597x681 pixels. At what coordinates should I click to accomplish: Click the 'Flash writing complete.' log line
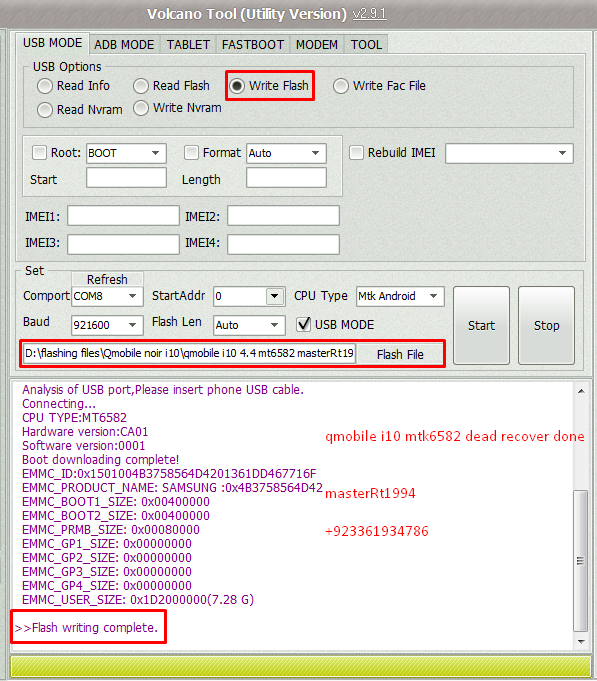pos(86,628)
